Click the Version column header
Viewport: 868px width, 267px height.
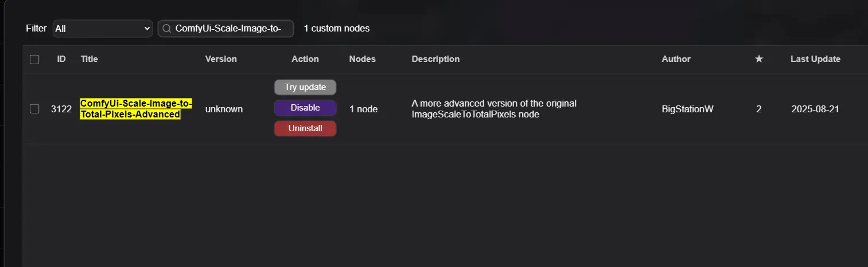coord(221,59)
